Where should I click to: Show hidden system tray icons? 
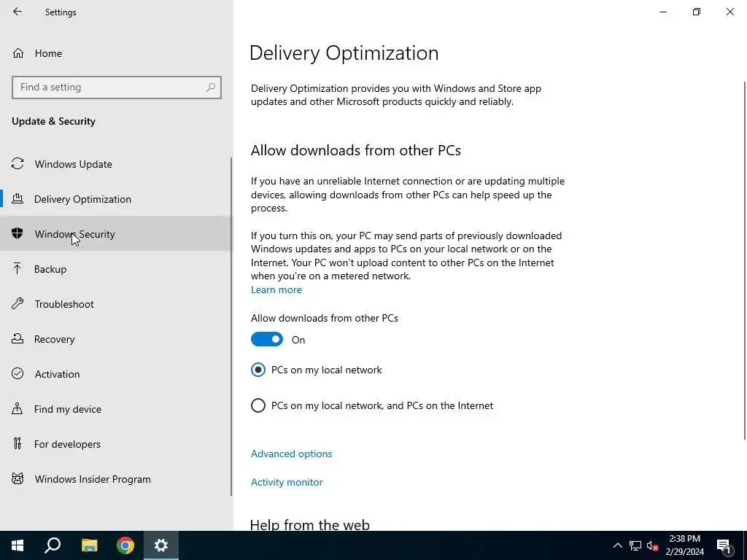click(x=617, y=545)
